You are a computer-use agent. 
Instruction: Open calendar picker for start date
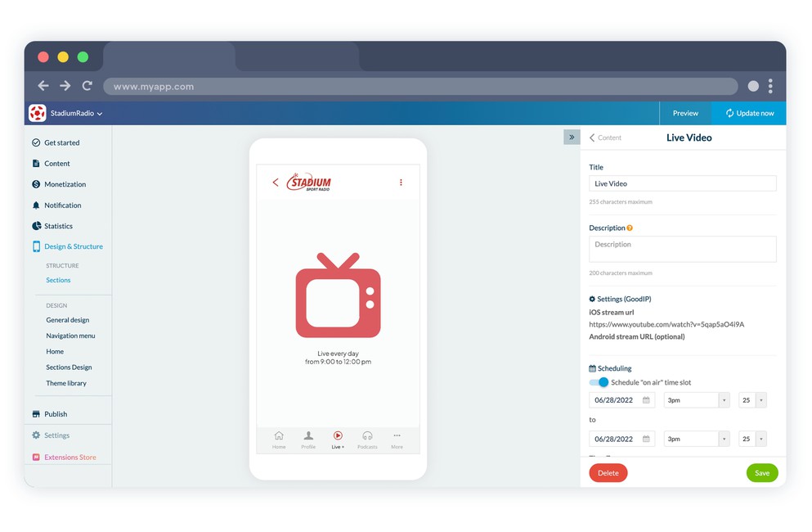tap(646, 400)
